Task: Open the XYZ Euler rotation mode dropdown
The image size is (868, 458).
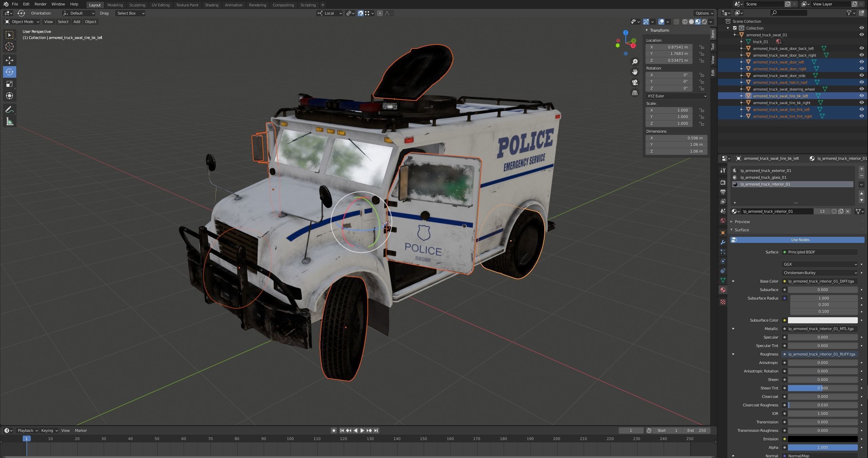Action: coord(676,96)
